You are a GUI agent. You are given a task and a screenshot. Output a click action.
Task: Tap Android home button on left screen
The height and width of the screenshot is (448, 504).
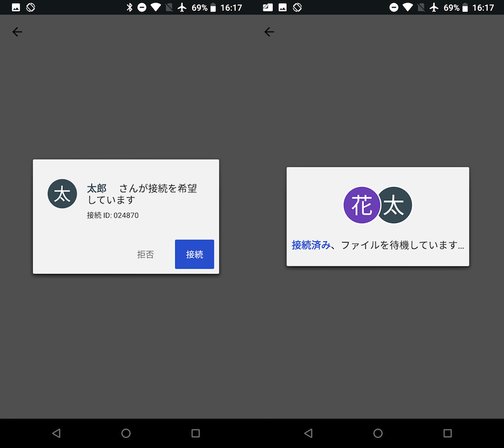(126, 434)
